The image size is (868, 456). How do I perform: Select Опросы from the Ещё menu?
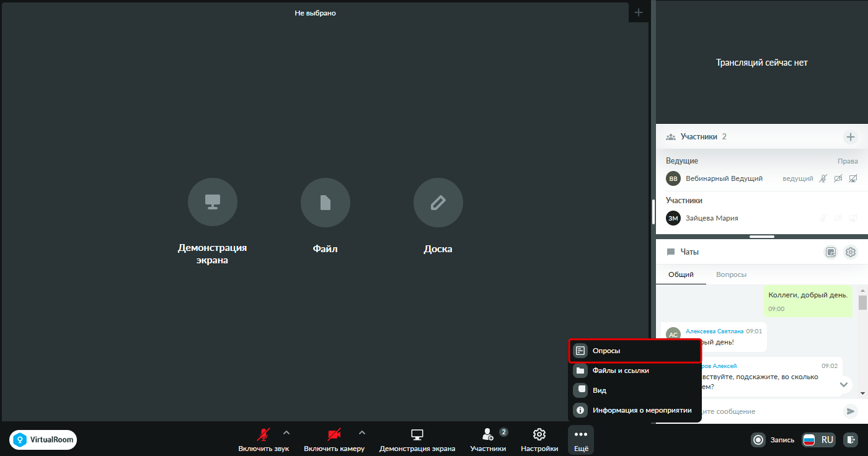[635, 351]
